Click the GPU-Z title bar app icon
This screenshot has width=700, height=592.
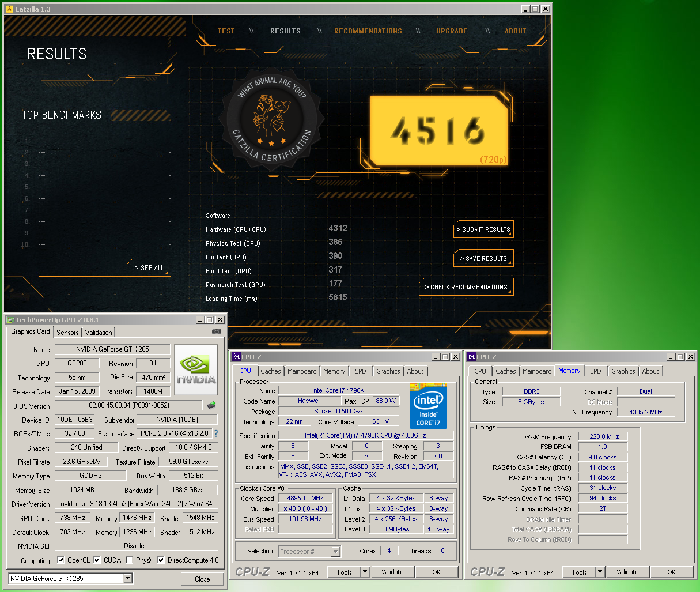pos(10,320)
